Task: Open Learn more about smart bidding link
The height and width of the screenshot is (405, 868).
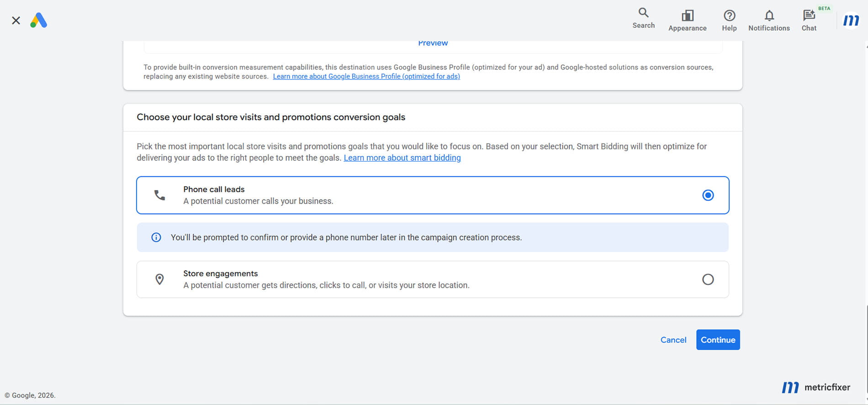Action: coord(402,158)
